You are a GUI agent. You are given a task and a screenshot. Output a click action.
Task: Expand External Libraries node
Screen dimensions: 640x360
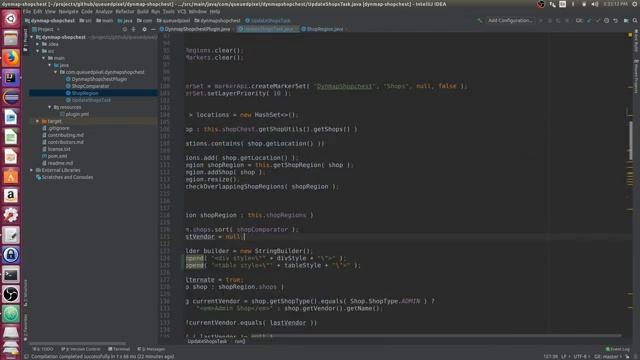point(32,170)
